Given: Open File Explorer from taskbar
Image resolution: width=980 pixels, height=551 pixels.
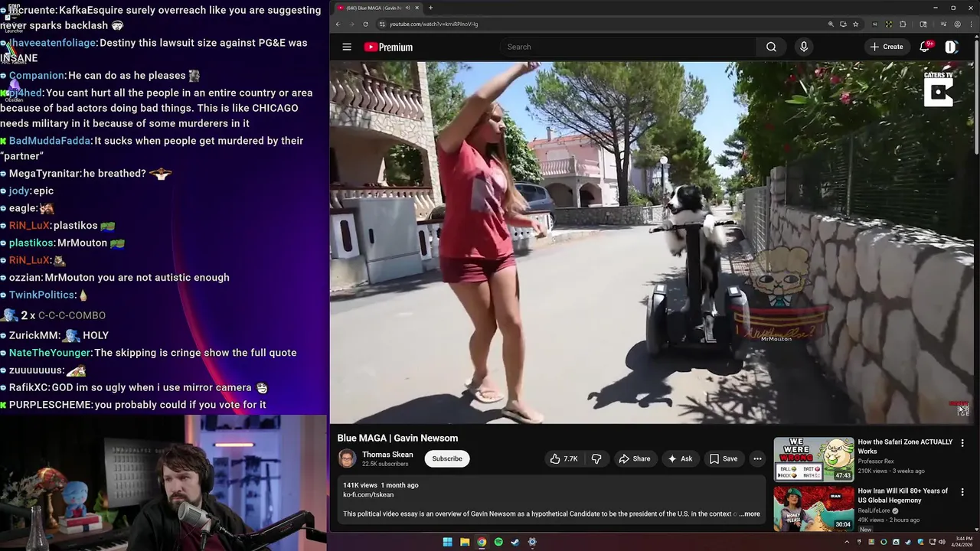Looking at the screenshot, I should [x=465, y=542].
